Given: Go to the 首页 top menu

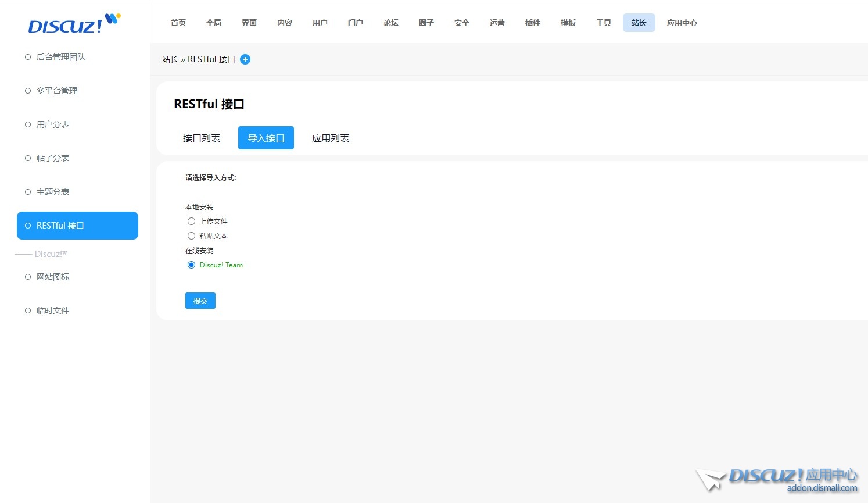Looking at the screenshot, I should (178, 23).
